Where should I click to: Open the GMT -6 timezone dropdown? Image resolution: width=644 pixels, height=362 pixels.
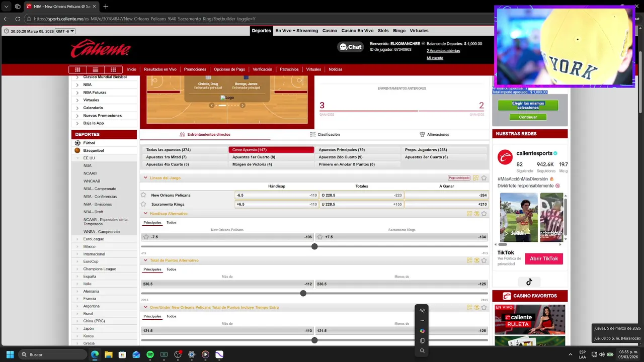point(65,31)
